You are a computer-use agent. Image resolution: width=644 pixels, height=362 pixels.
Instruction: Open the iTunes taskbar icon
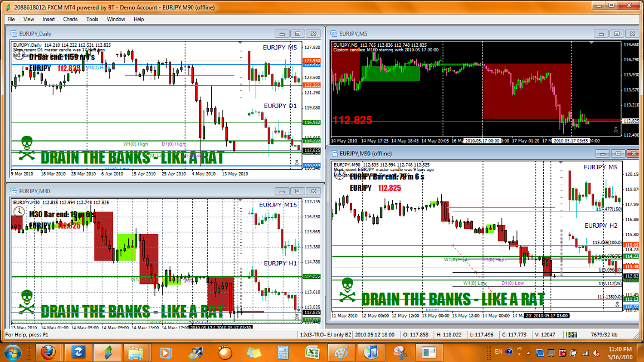371,353
